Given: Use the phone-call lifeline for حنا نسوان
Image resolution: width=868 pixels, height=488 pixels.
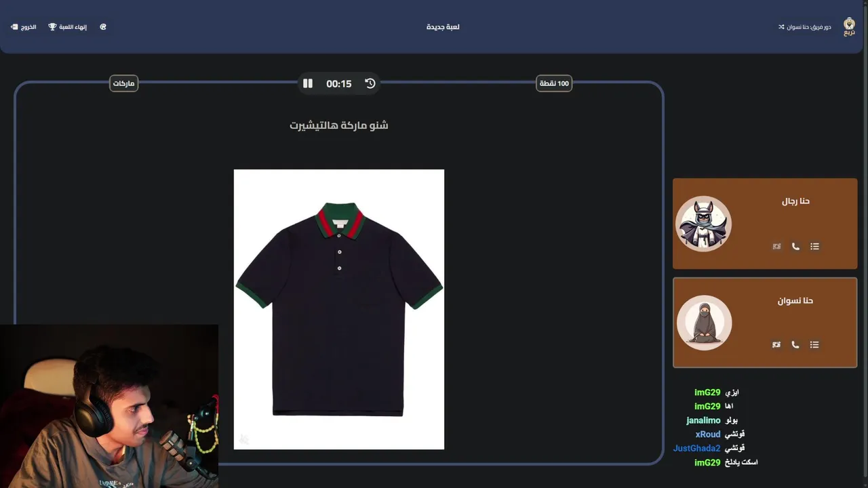Looking at the screenshot, I should click(795, 345).
